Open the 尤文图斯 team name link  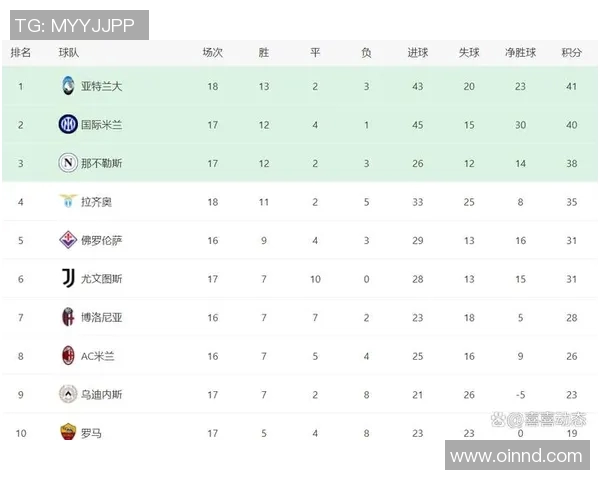coord(102,279)
